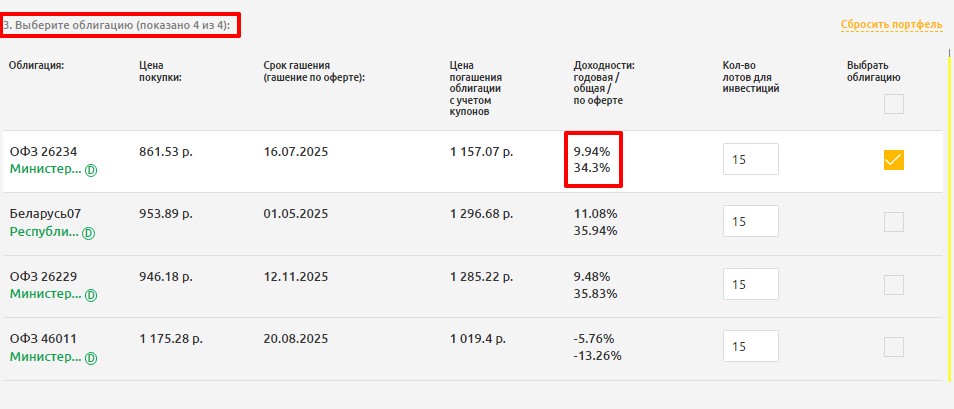Image resolution: width=954 pixels, height=409 pixels.
Task: Click the D icon beside Беларусь07 issuer
Action: click(88, 233)
